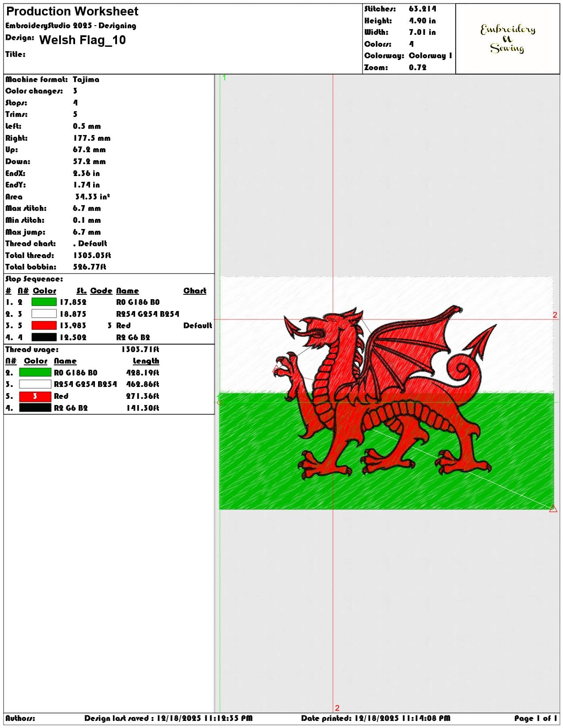Image resolution: width=563 pixels, height=728 pixels.
Task: Select Machine format value 'Tajima'
Action: click(86, 79)
